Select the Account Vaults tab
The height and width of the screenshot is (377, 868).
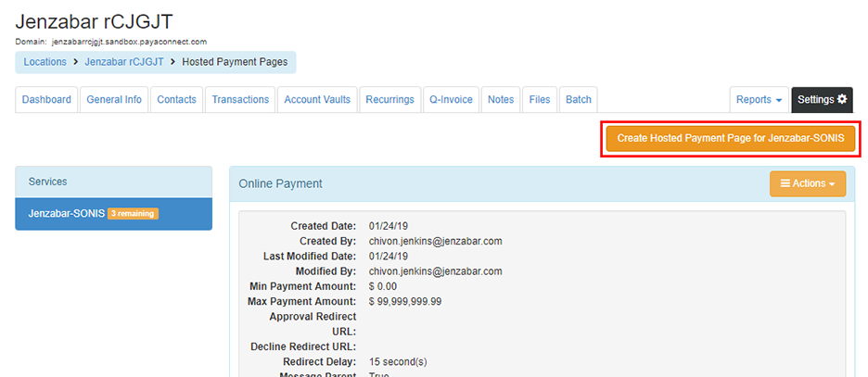click(x=317, y=99)
